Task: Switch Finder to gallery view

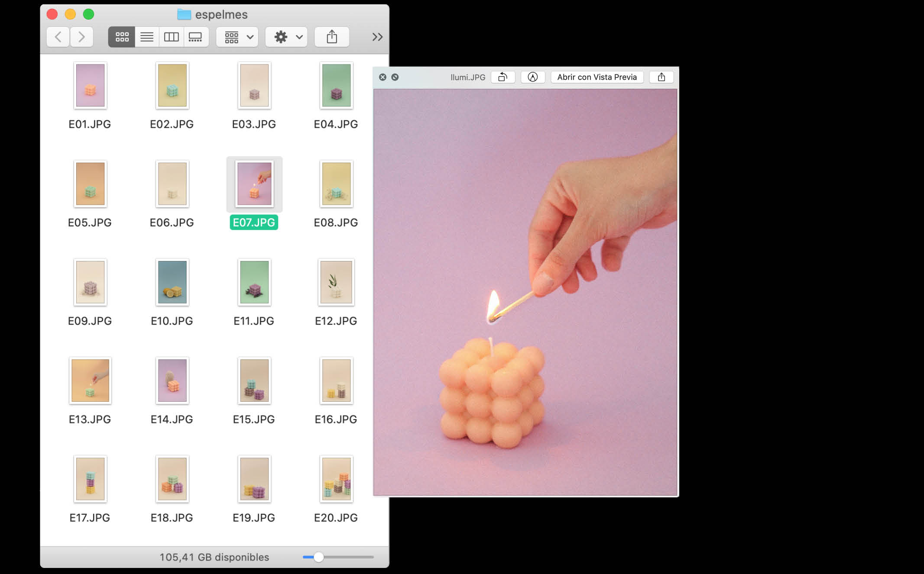Action: pos(195,37)
